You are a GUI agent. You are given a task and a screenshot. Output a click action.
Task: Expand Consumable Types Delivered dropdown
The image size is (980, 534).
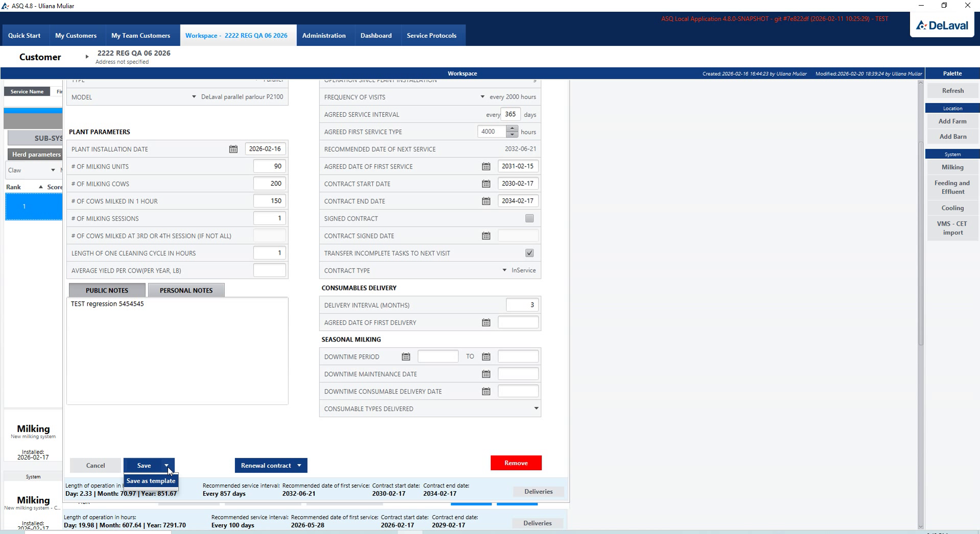(536, 408)
